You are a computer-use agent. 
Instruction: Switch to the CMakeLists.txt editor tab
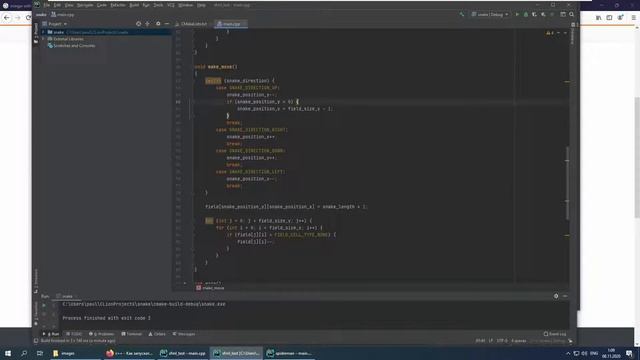191,24
